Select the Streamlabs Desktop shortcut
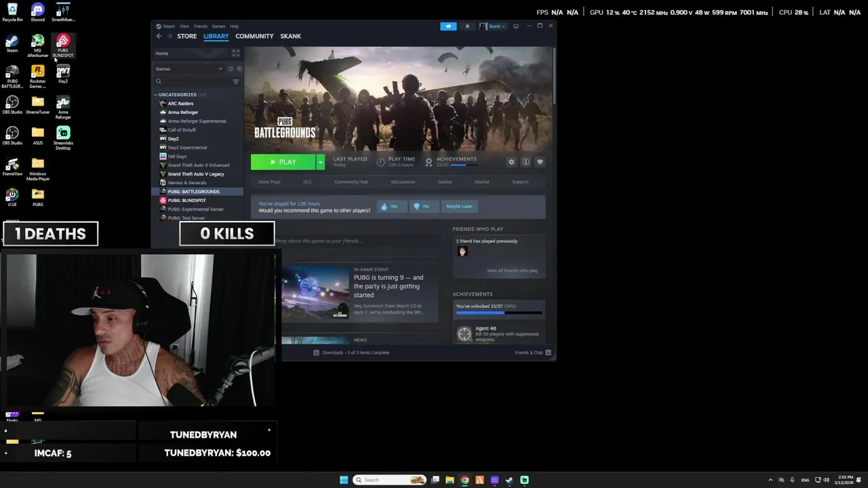This screenshot has height=488, width=868. [63, 138]
